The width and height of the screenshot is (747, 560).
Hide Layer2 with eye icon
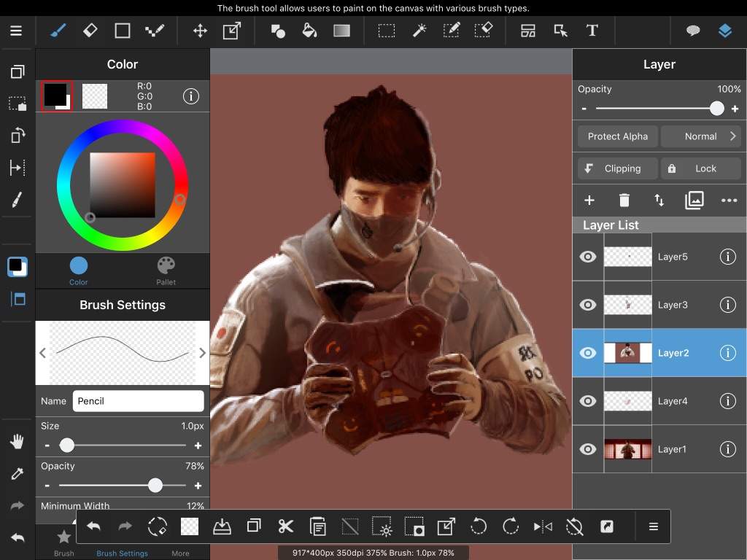(588, 353)
